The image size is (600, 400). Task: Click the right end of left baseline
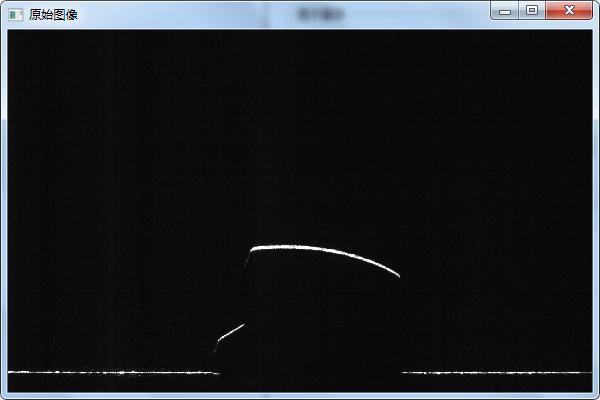217,372
